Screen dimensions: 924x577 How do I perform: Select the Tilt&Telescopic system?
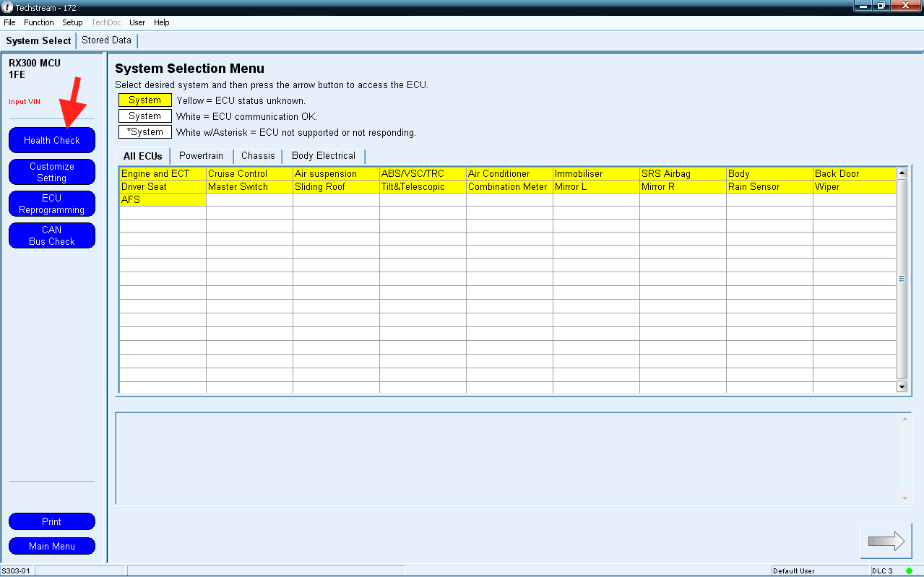[423, 187]
